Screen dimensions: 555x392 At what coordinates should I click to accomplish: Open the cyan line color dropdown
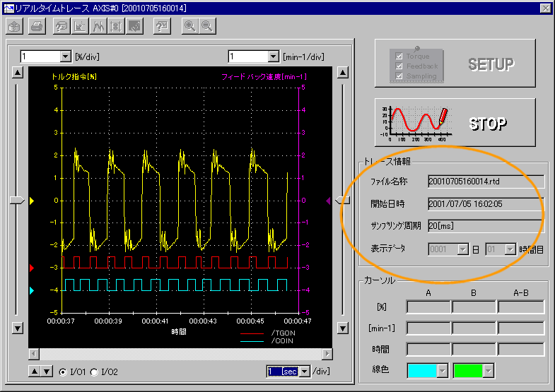(442, 370)
